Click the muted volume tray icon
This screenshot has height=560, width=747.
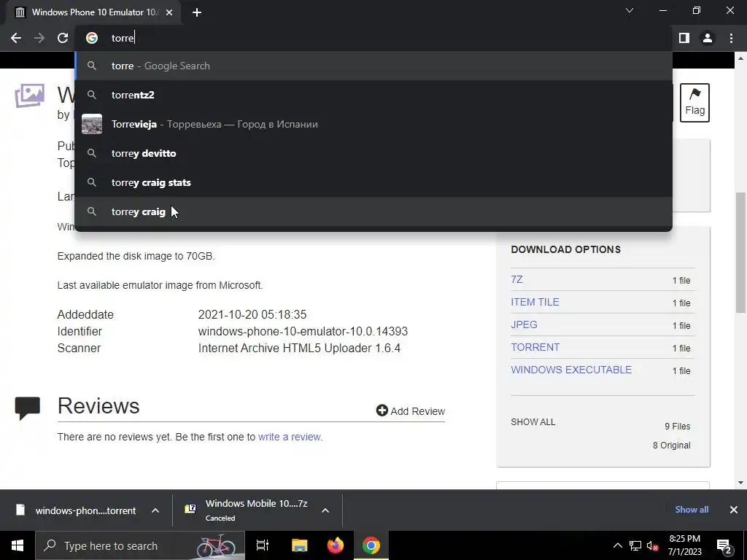[x=653, y=545]
